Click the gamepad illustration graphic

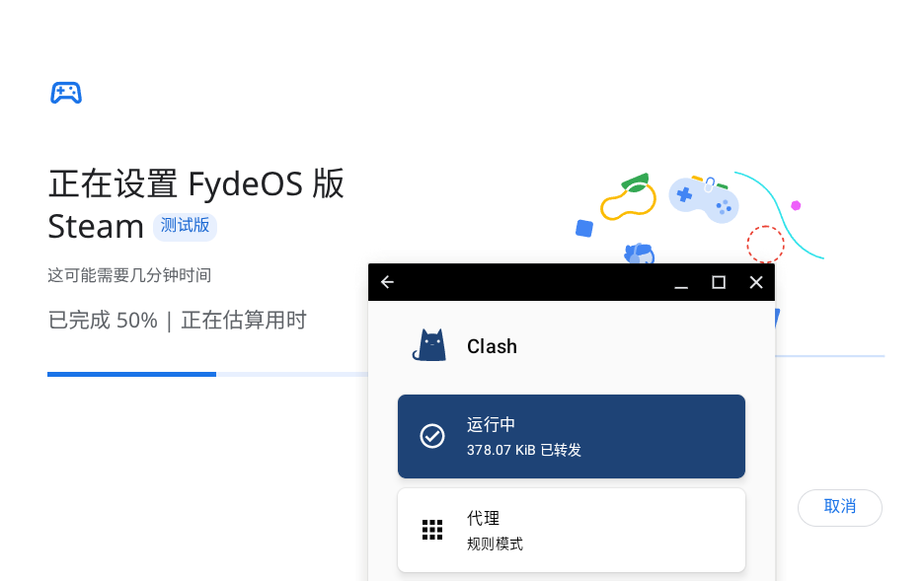pyautogui.click(x=704, y=199)
